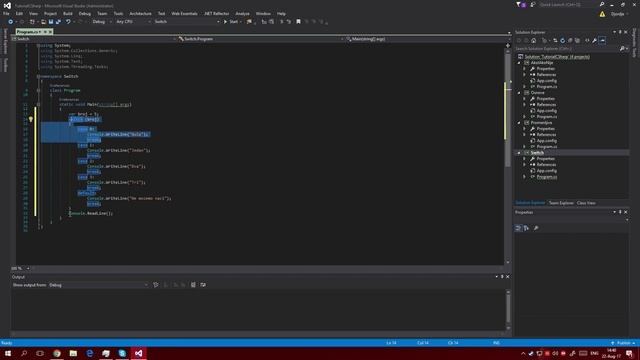Collapse the second project node in Solution Explorer
Screen dimensions: 640x360
pos(519,93)
